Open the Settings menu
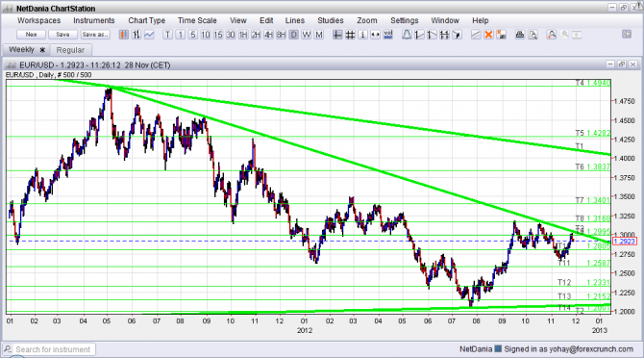This screenshot has height=358, width=644. pos(405,20)
